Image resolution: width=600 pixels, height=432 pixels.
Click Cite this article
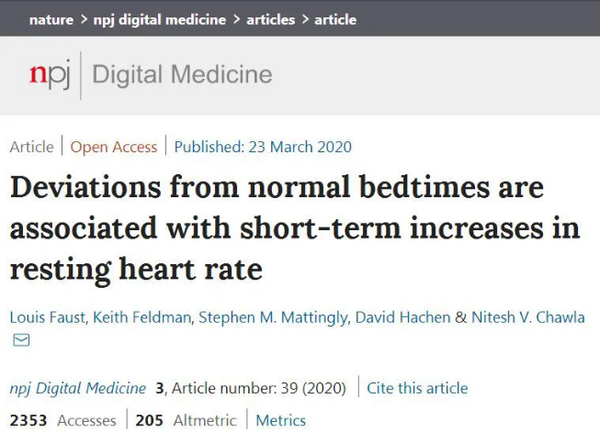tap(417, 387)
